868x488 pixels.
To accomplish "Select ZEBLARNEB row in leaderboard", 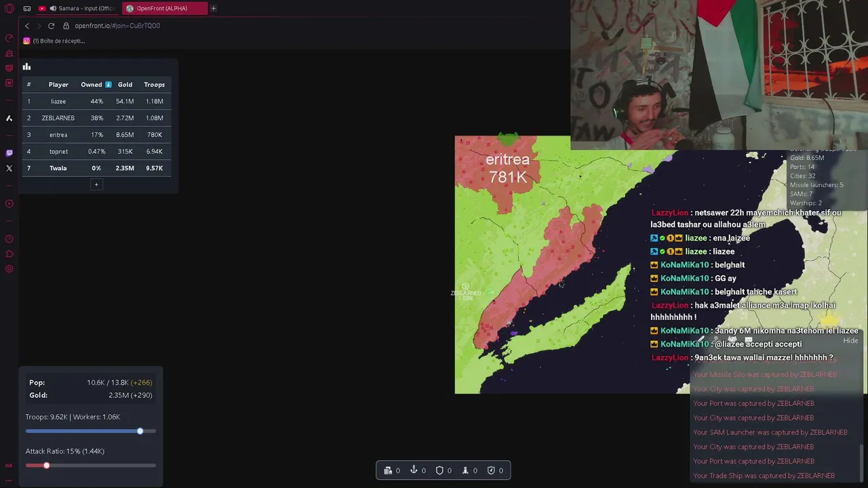I will tap(96, 118).
